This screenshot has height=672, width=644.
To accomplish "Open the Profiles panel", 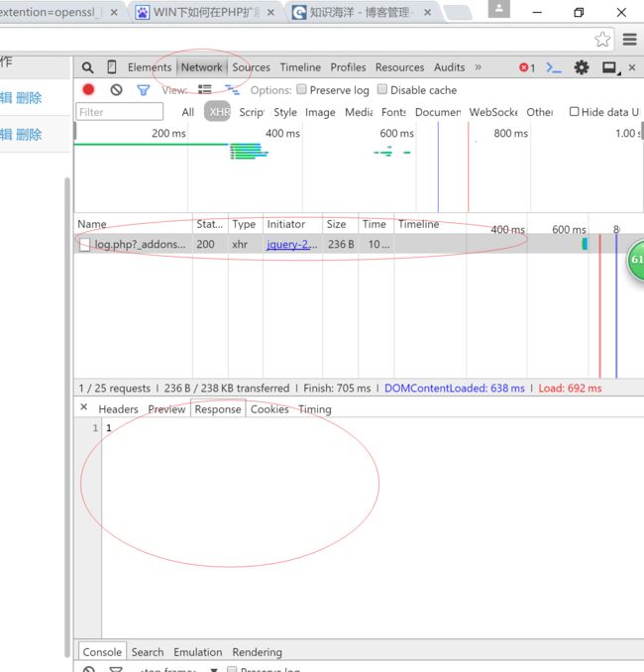I will click(x=348, y=67).
